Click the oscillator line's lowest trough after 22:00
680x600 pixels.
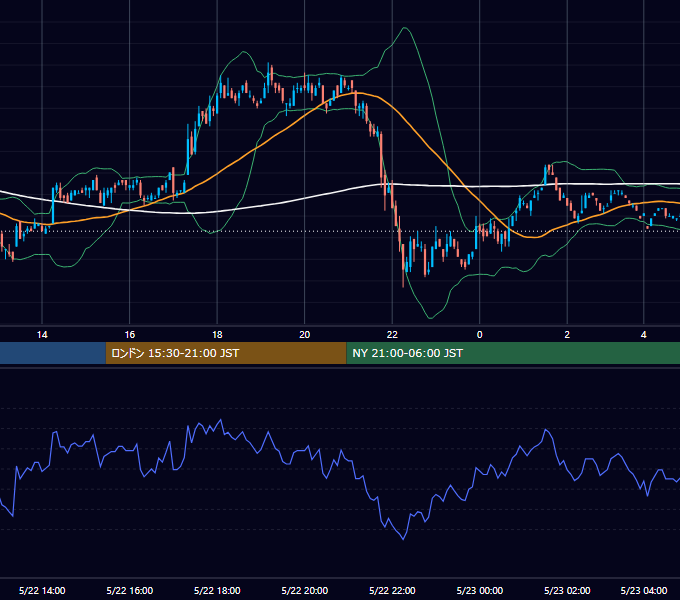[404, 539]
